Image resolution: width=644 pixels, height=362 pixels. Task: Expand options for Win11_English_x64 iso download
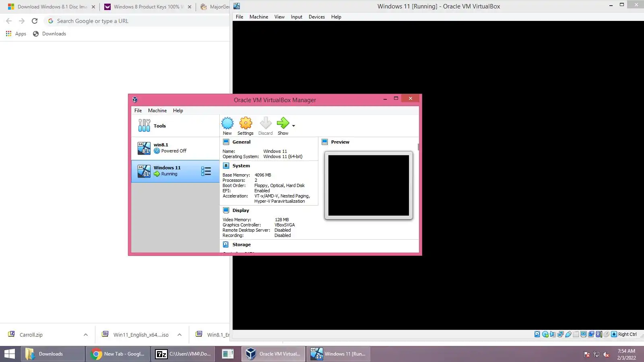click(x=180, y=335)
